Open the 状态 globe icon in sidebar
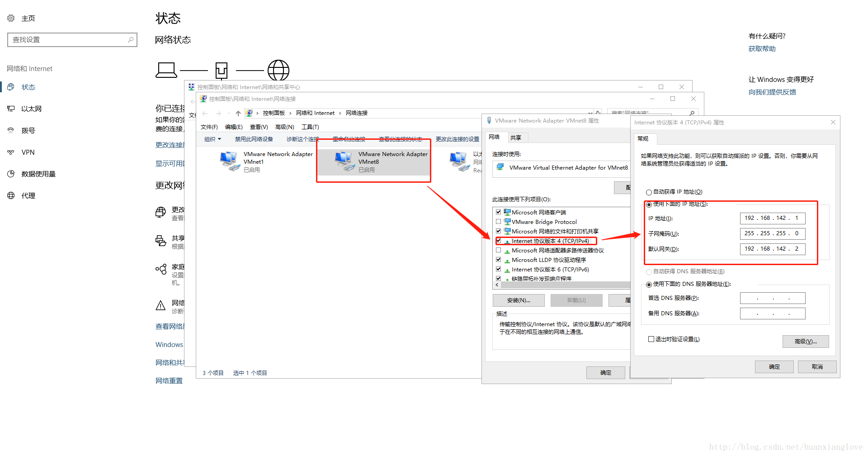The image size is (868, 456). coord(11,87)
